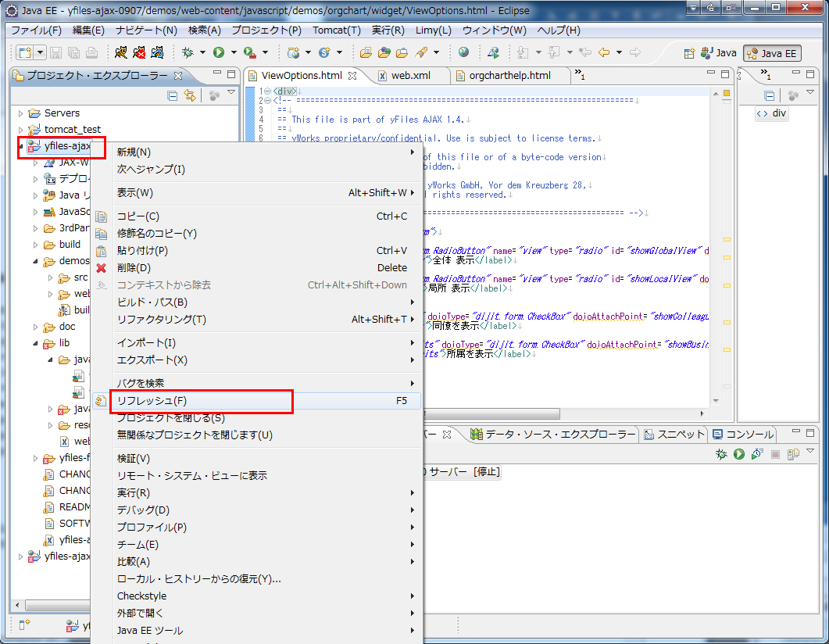Expand the Servers project tree node

[x=21, y=113]
